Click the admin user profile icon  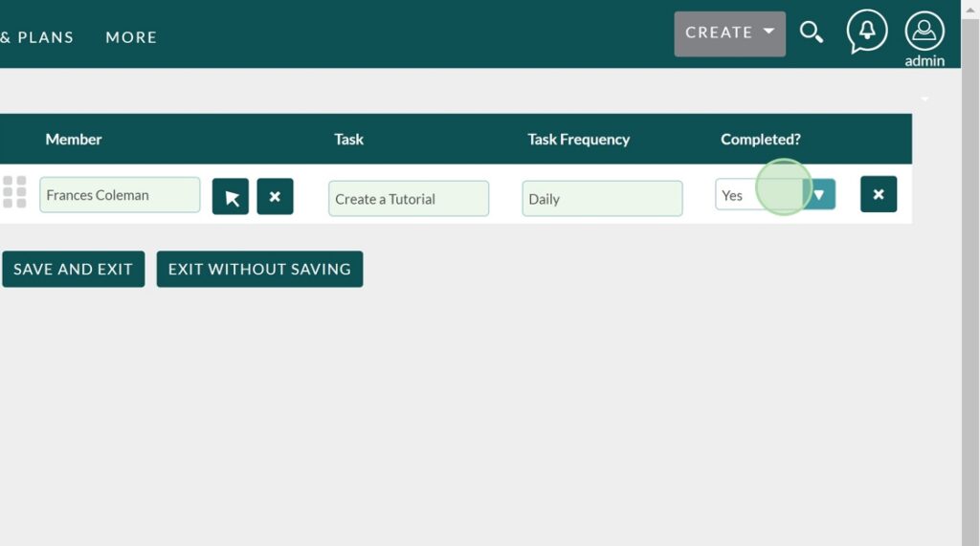[x=924, y=33]
